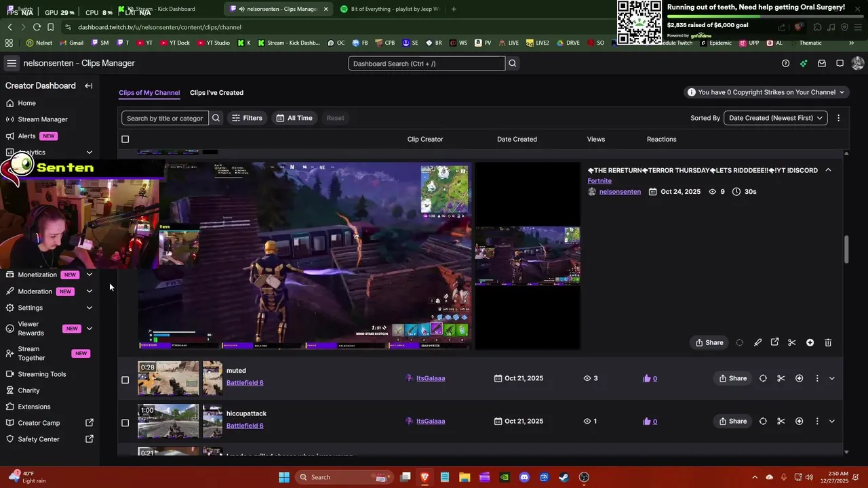The image size is (868, 488).
Task: Collapse the Creator Dashboard sidebar arrow
Action: click(89, 86)
